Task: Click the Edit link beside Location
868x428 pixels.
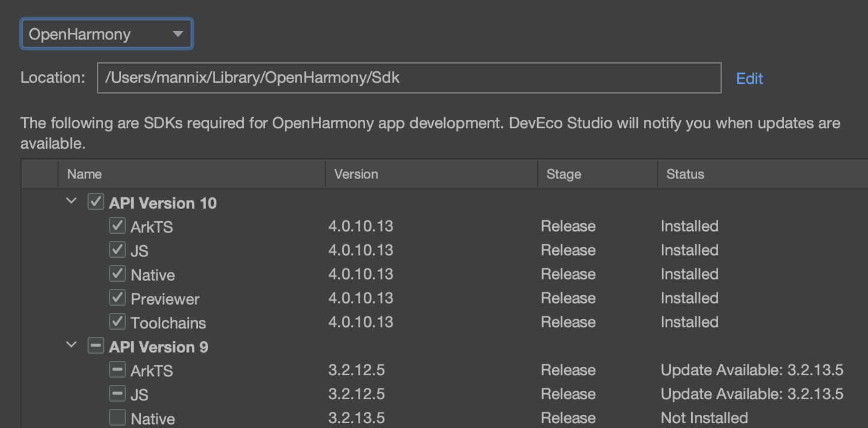Action: click(x=749, y=79)
